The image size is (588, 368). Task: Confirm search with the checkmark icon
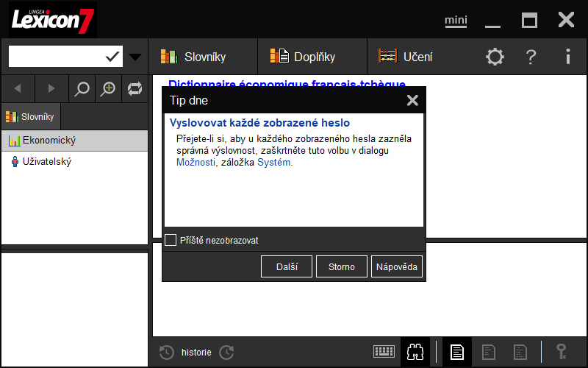(112, 57)
